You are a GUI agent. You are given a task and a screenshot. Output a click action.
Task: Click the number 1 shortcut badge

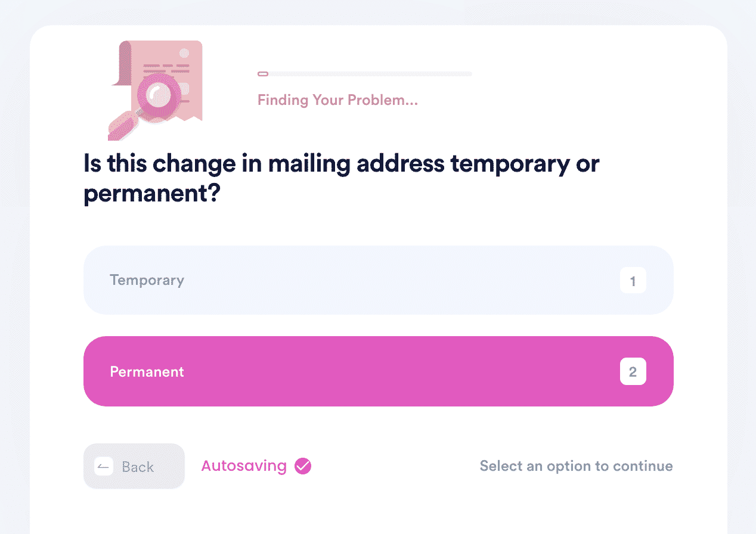point(633,281)
